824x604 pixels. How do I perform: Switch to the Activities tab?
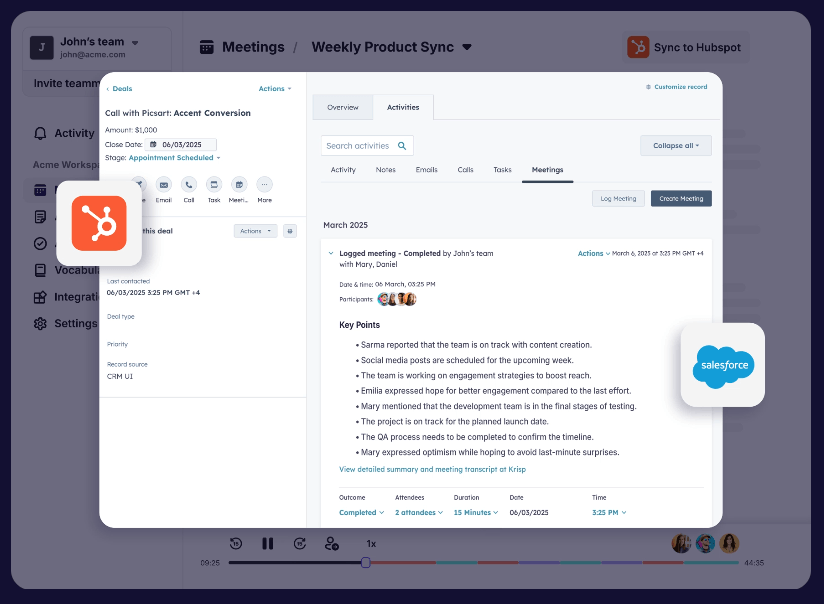click(x=403, y=107)
